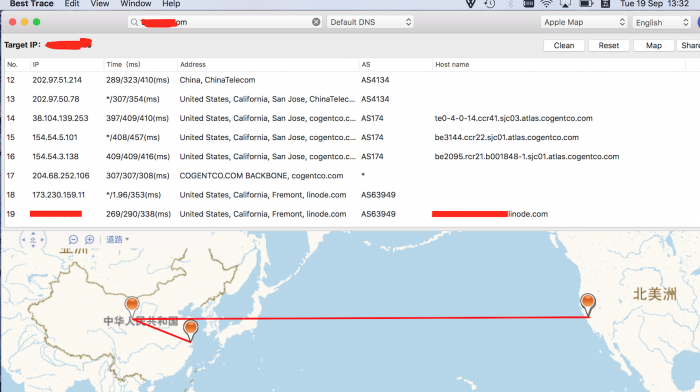700x392 pixels.
Task: Click the Reset button
Action: (608, 46)
